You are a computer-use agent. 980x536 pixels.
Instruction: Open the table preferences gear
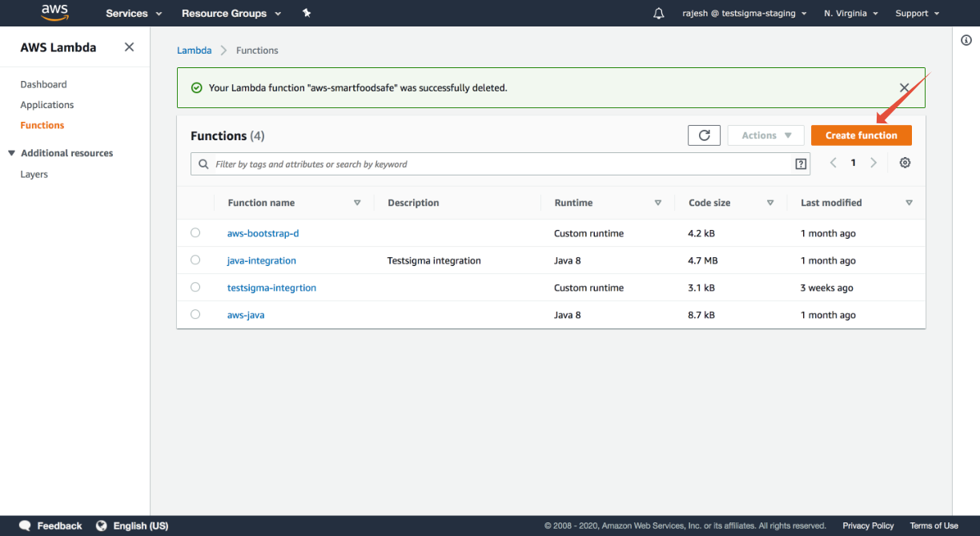[905, 163]
